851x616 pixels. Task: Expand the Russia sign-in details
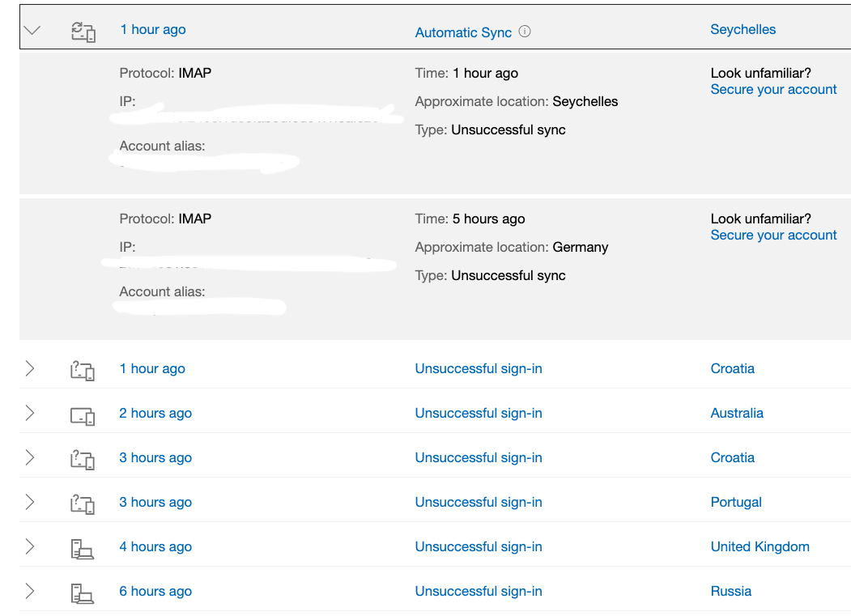[30, 592]
